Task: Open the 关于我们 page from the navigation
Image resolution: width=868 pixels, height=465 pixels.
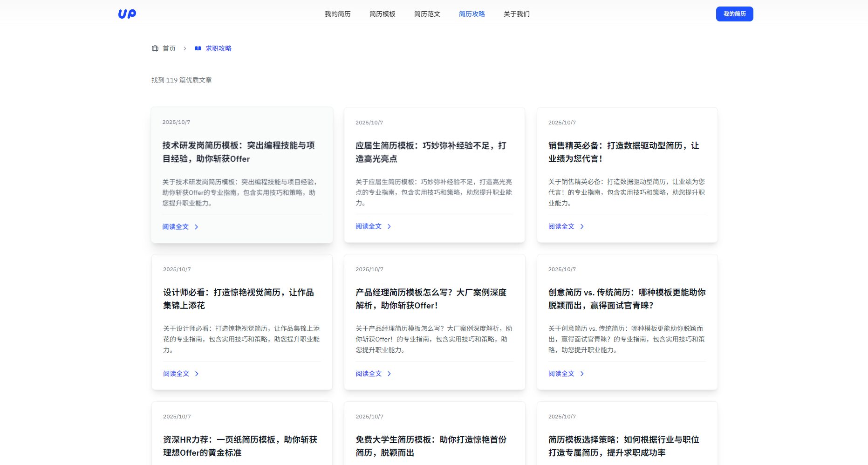Action: (x=515, y=14)
